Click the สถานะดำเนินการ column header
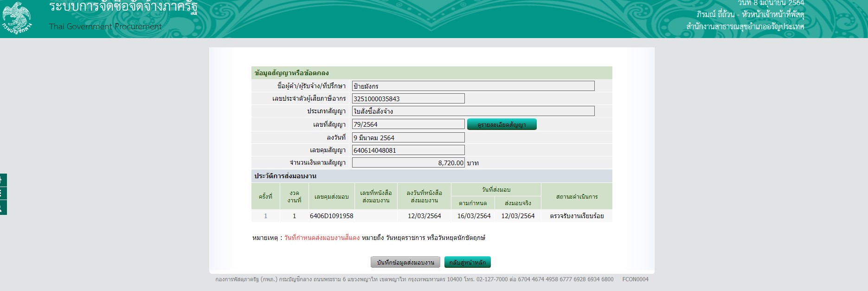 (x=577, y=196)
